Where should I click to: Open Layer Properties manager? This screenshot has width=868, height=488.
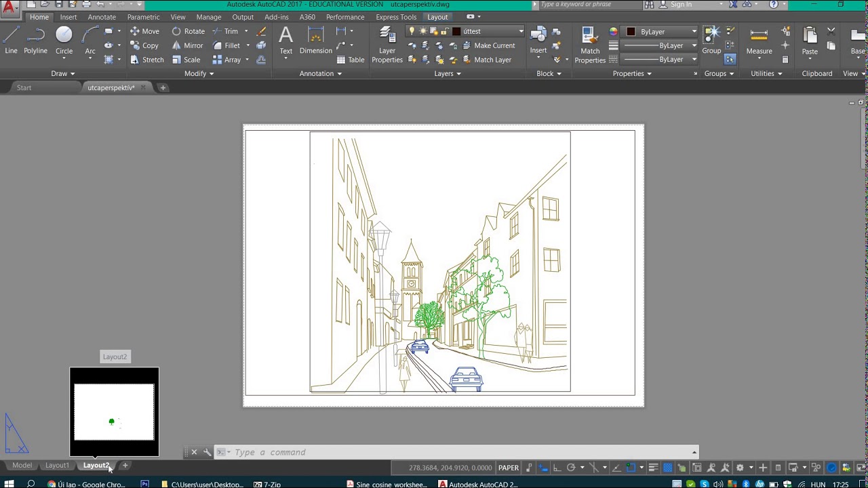click(387, 45)
